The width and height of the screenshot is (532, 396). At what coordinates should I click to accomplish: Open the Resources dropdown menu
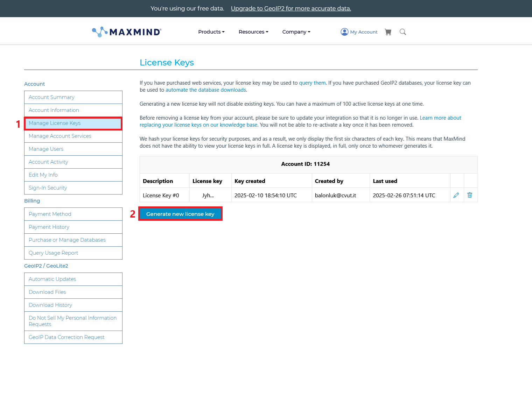(x=253, y=32)
